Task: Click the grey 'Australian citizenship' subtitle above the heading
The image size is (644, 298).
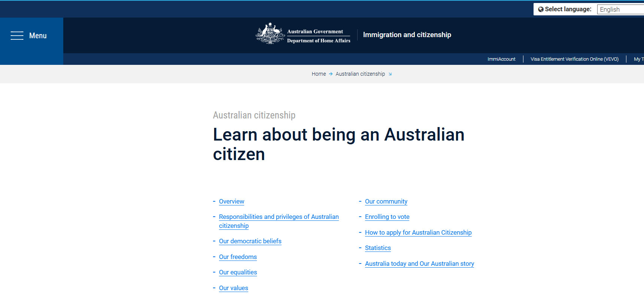Action: click(254, 115)
